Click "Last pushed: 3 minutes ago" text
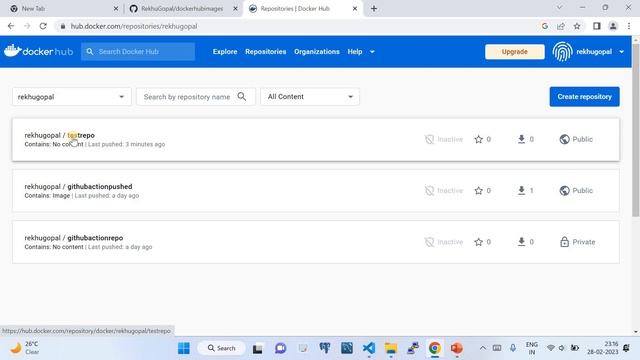Viewport: 640px width, 360px height. coord(127,144)
